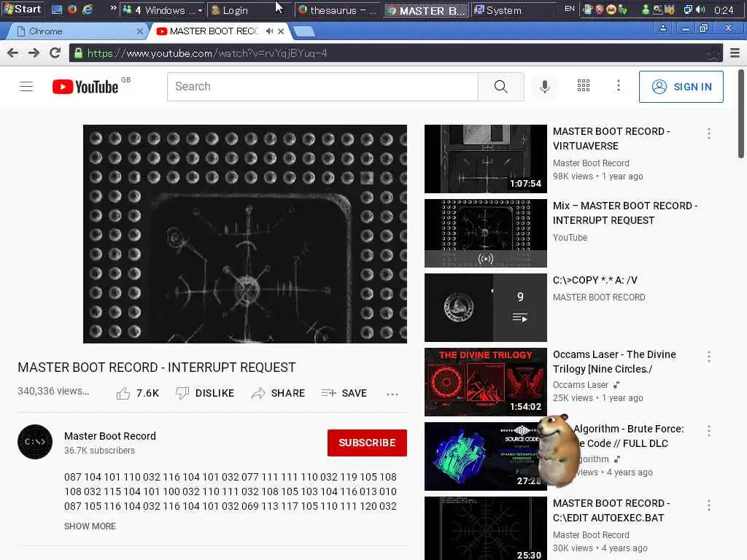Click the YouTube search field
Image resolution: width=747 pixels, height=560 pixels.
coord(322,87)
